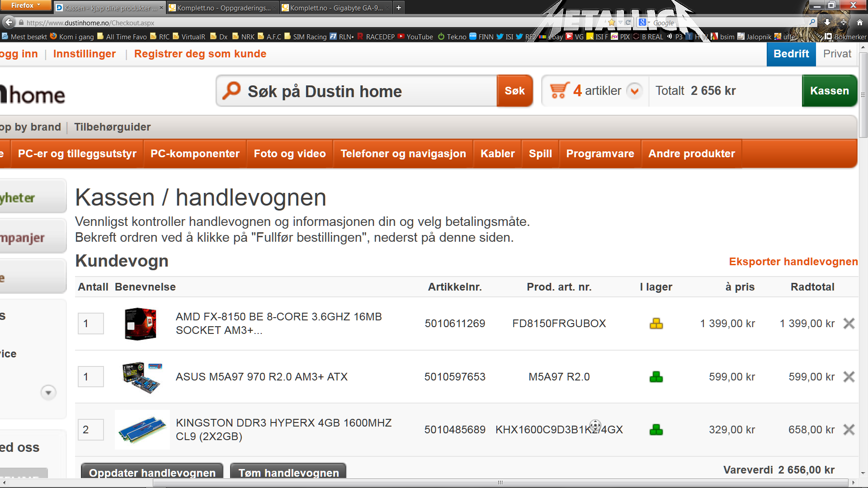This screenshot has height=488, width=868.
Task: Click the Firefox home icon
Action: (859, 22)
